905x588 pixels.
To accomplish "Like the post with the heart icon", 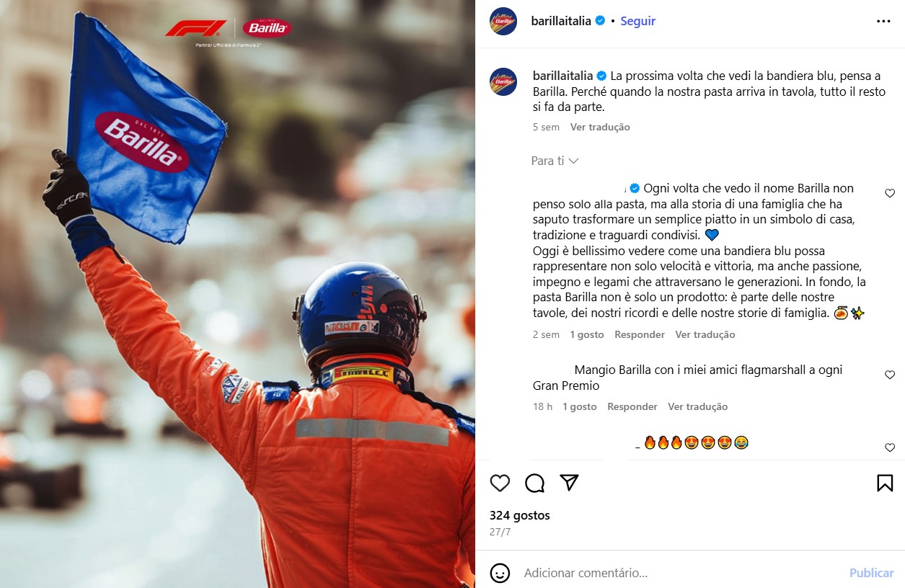I will tap(500, 483).
